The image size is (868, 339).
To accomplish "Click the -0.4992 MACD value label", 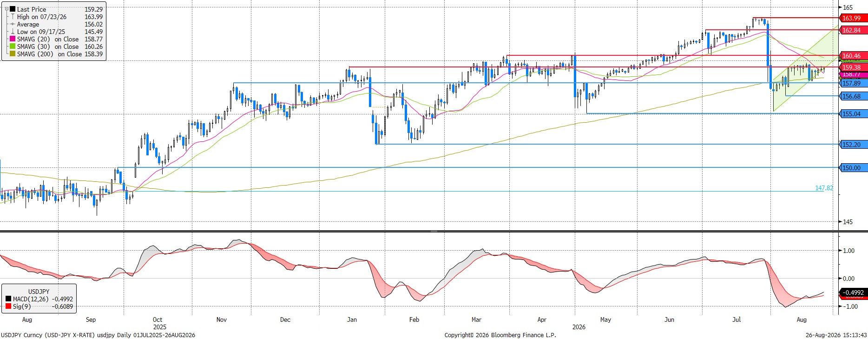I will click(854, 292).
